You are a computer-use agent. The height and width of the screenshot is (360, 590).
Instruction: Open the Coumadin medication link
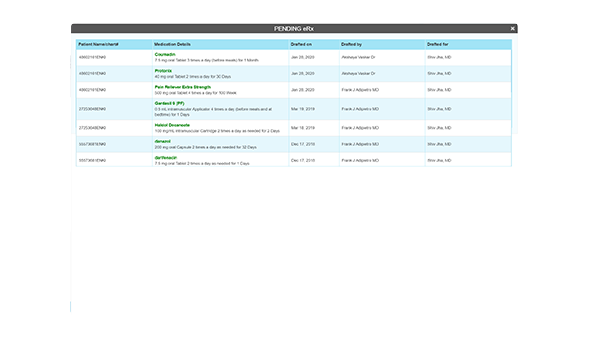pos(165,55)
